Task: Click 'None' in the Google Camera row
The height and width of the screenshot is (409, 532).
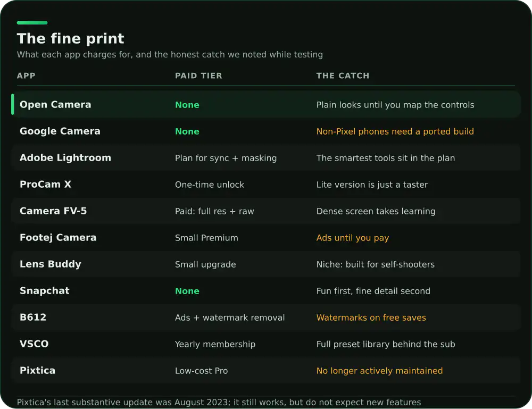Action: [x=187, y=131]
